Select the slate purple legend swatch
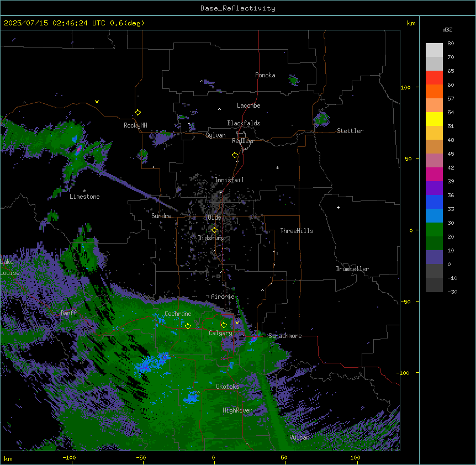Viewport: 476px width, 465px height. 434,257
